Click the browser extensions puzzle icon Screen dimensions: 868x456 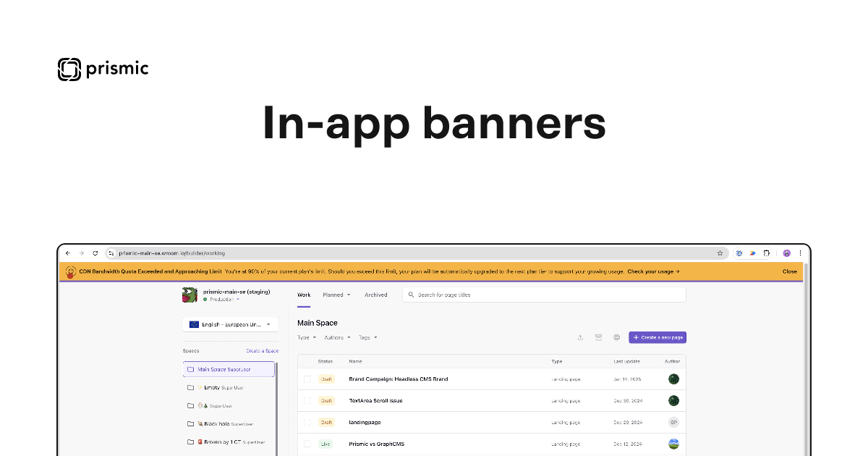[767, 253]
